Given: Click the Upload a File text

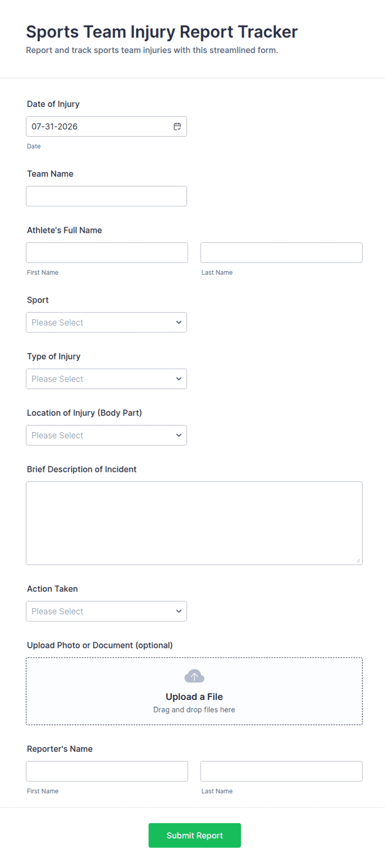Looking at the screenshot, I should [194, 697].
